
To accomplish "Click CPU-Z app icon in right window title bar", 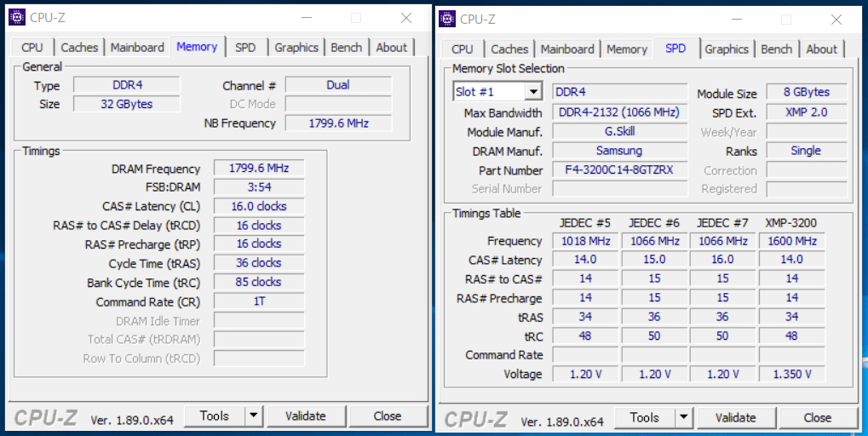I will [x=447, y=20].
